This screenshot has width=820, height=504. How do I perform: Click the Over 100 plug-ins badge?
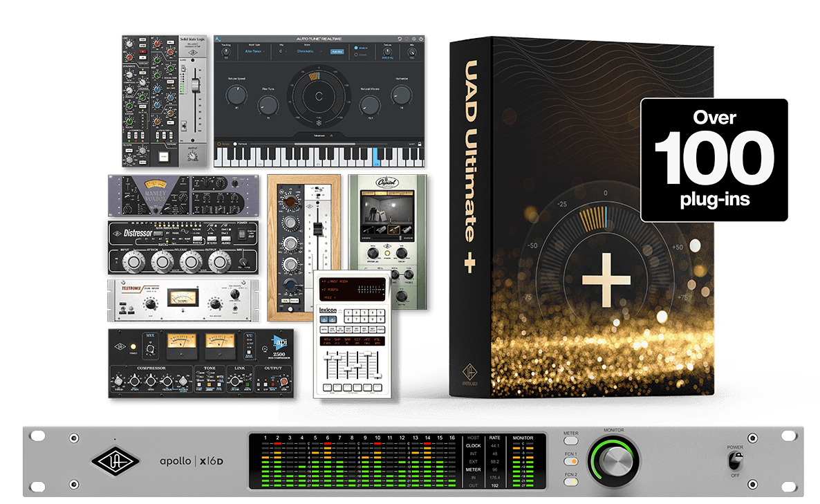[x=714, y=160]
